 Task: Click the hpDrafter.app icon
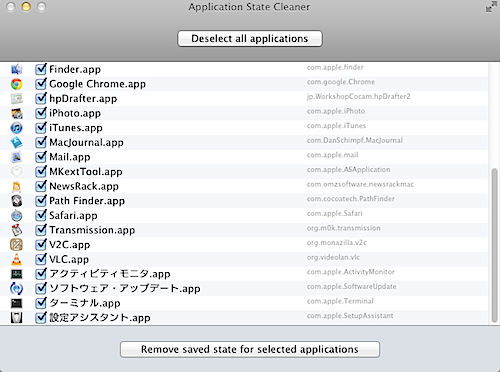[x=16, y=99]
